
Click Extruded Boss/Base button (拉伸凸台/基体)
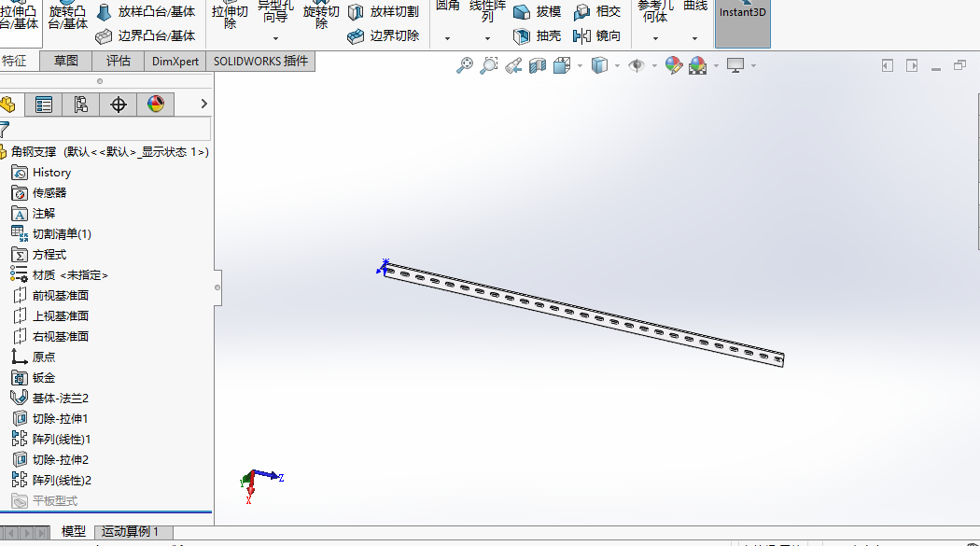point(19,16)
